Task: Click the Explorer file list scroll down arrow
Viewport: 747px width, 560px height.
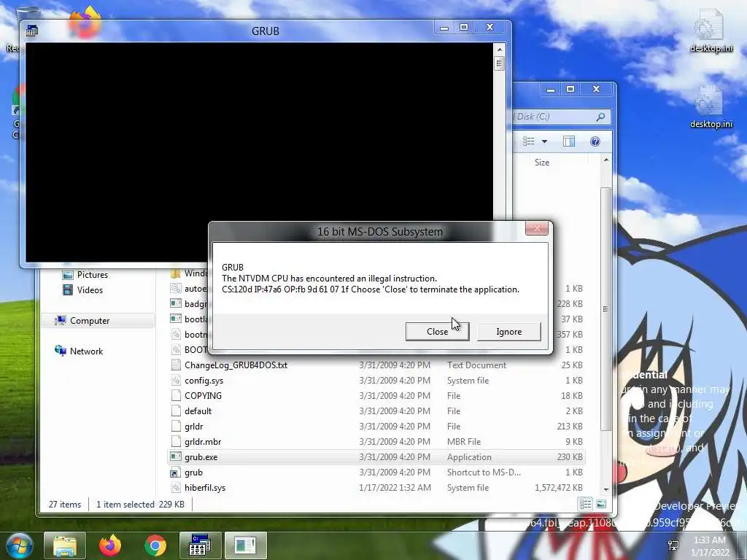Action: coord(606,489)
